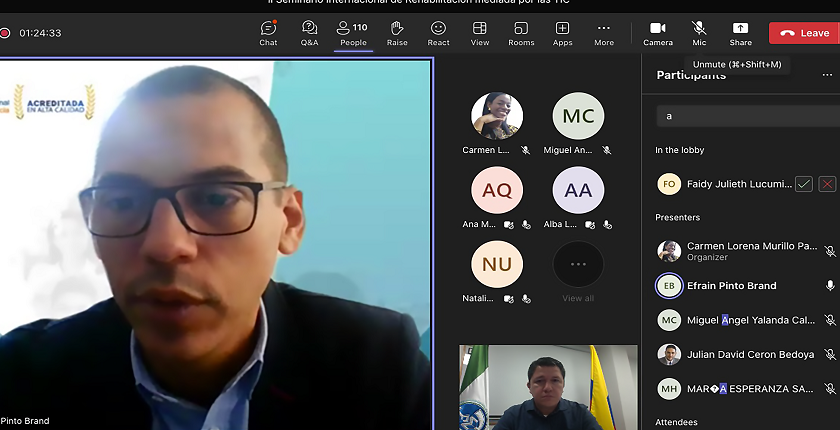This screenshot has width=840, height=430.
Task: Click FO avatar in the lobby row
Action: tap(669, 184)
